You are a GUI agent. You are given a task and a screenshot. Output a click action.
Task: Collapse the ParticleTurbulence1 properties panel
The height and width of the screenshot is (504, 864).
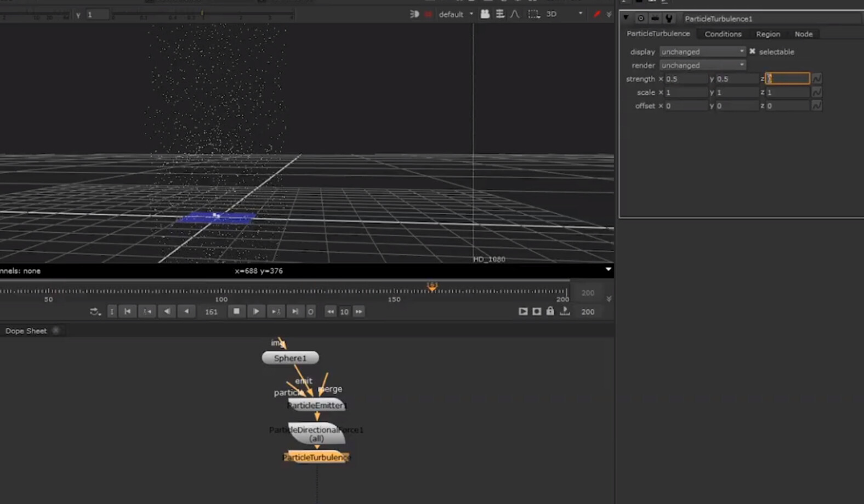[x=626, y=18]
